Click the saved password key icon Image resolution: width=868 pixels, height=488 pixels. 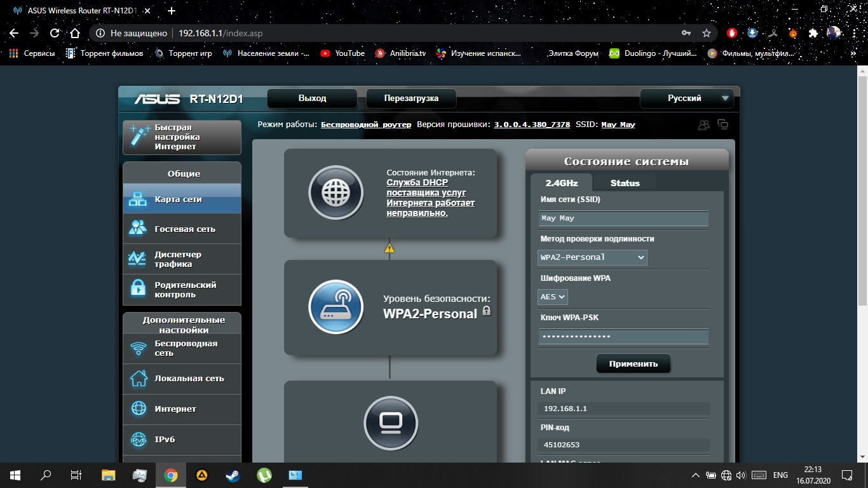(x=686, y=33)
